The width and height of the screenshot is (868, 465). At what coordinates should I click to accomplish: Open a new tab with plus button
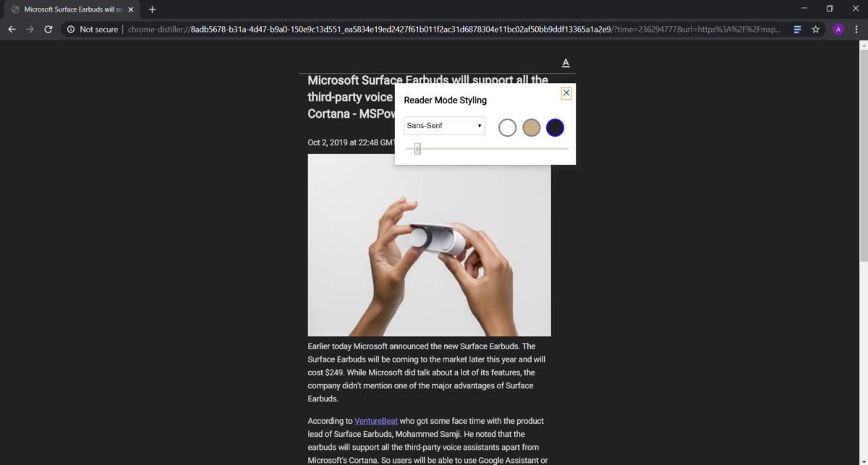point(152,9)
